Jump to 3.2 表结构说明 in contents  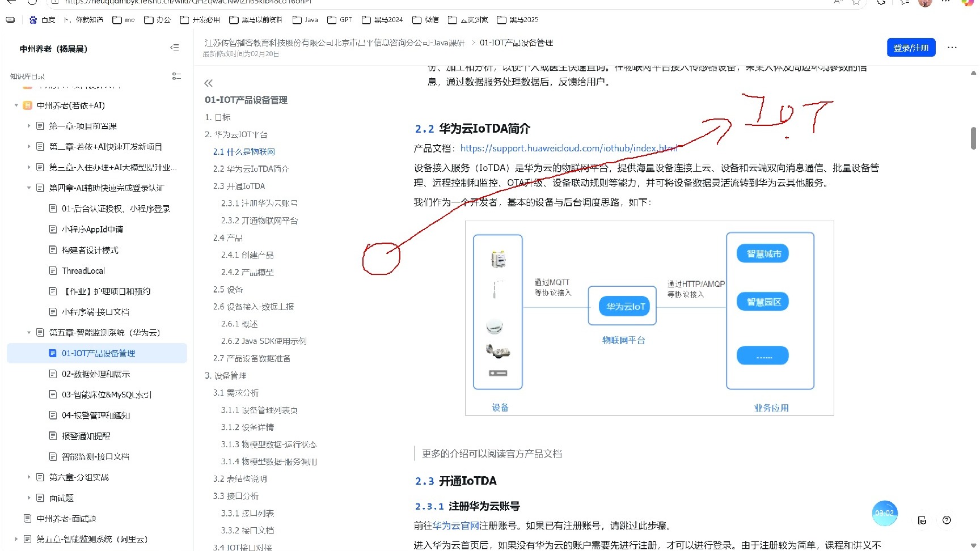click(240, 479)
